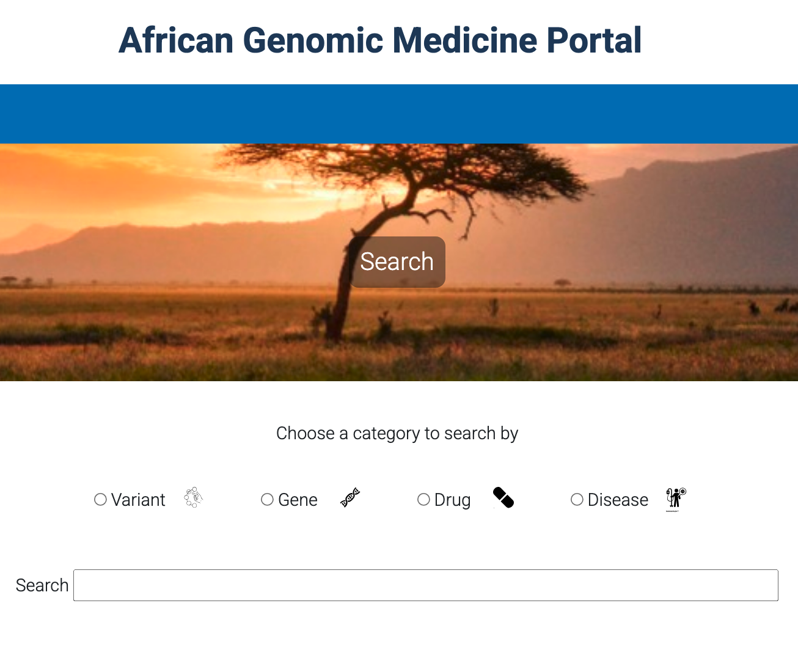Choose the Disease radio button
The width and height of the screenshot is (798, 672).
(577, 500)
